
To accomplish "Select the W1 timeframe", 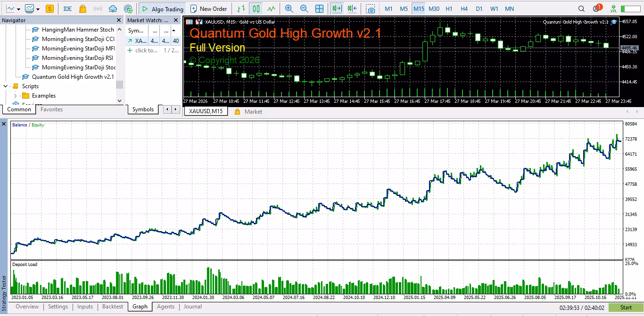I will click(494, 8).
